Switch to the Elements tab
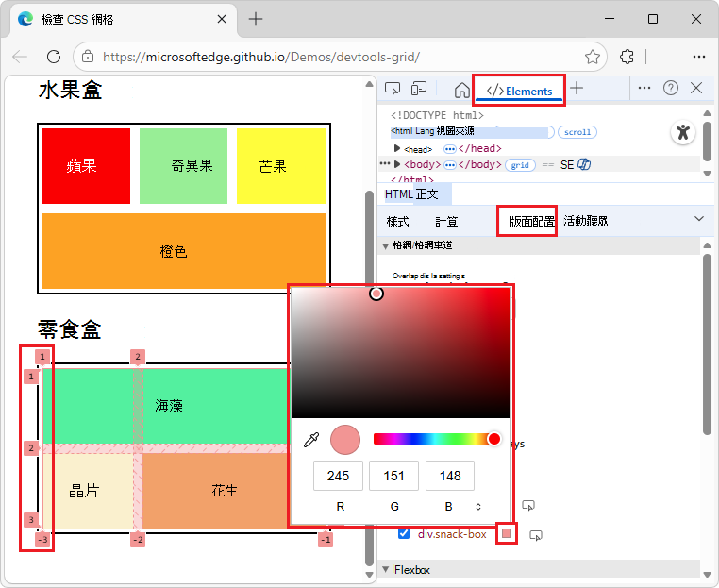The image size is (719, 588). (519, 91)
